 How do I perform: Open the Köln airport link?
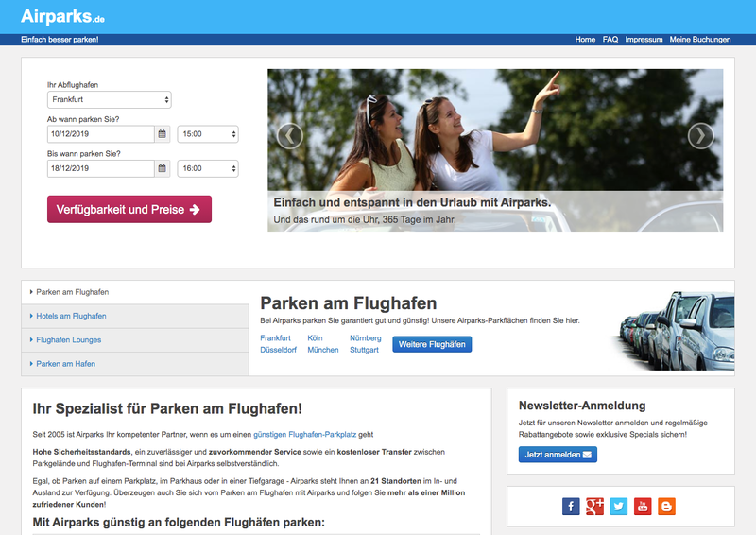pos(315,338)
